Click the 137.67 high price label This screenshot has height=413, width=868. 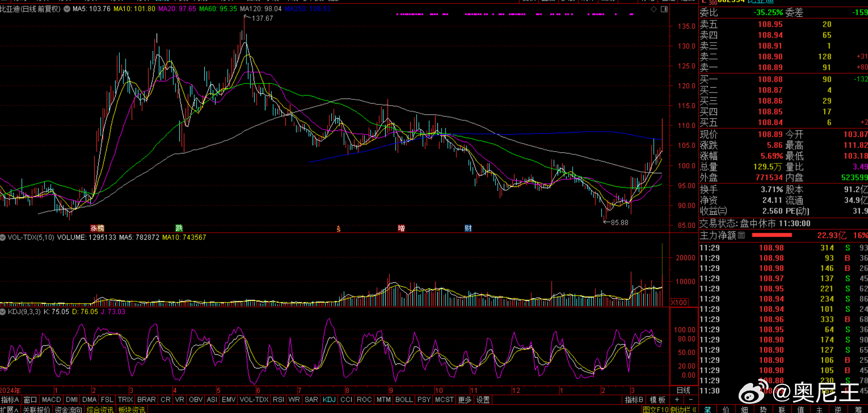(x=262, y=19)
